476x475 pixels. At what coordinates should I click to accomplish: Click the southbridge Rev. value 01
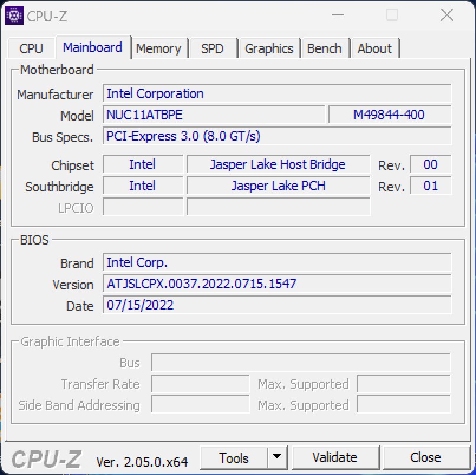pyautogui.click(x=431, y=186)
